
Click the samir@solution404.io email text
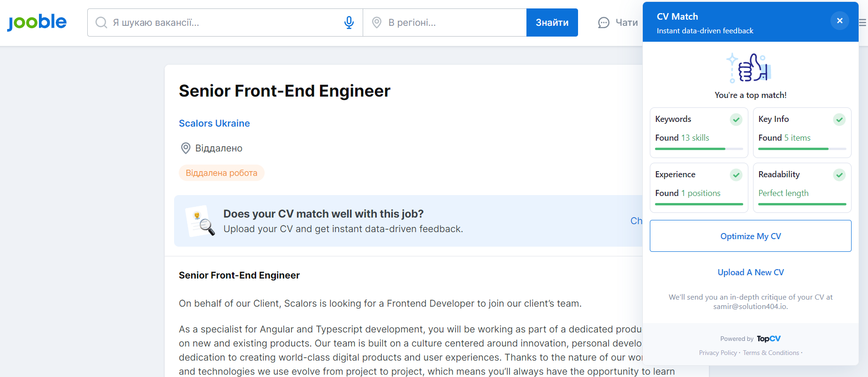click(750, 307)
